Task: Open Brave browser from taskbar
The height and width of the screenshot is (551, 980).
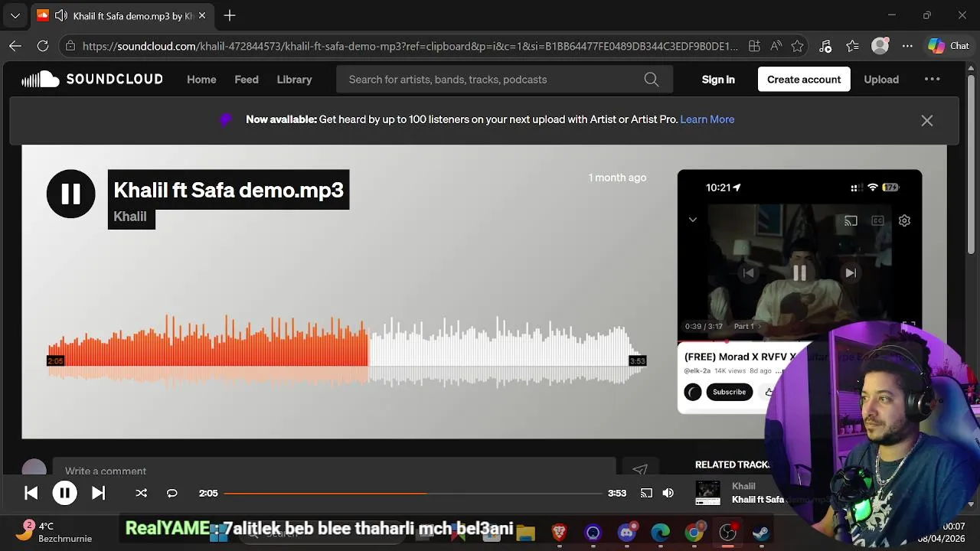Action: [x=559, y=532]
